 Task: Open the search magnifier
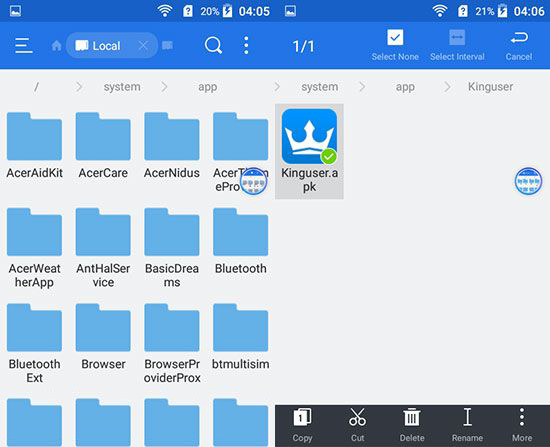[213, 46]
